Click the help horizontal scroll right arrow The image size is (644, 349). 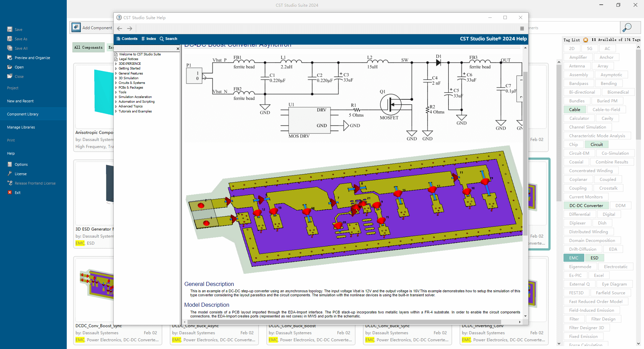point(520,322)
